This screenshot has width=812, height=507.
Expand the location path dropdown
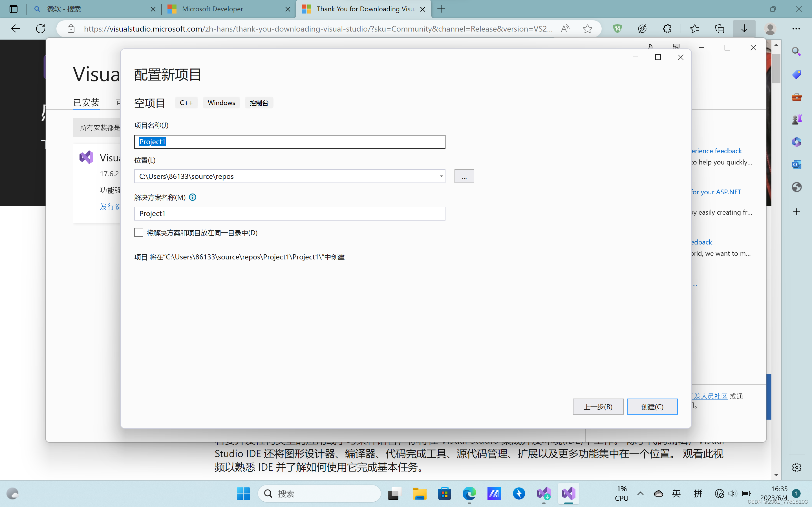441,176
